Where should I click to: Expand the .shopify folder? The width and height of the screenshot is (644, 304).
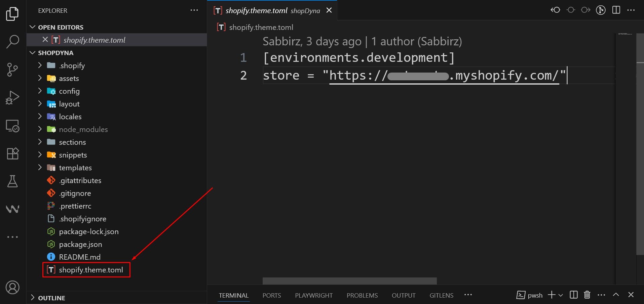(x=116, y=66)
